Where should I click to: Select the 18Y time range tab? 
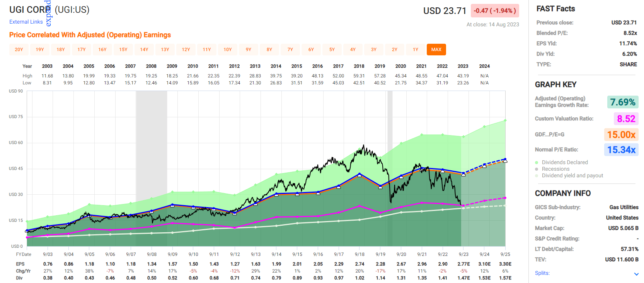tap(61, 50)
